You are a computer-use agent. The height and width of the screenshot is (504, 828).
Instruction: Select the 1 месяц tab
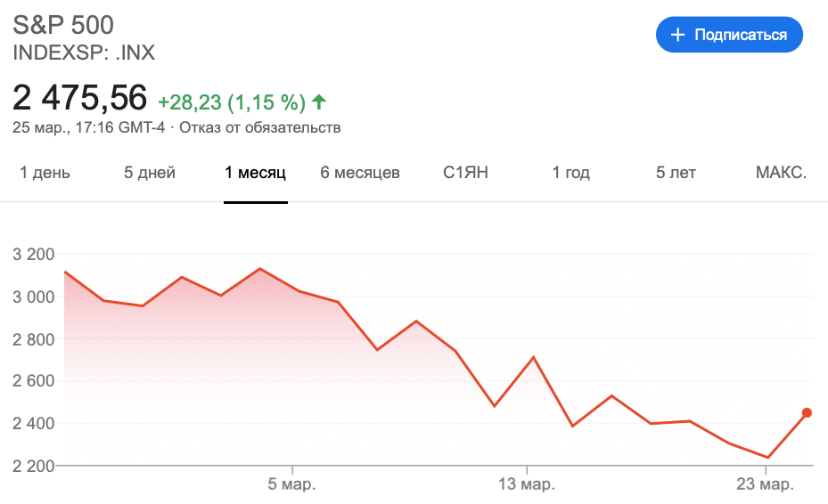point(256,173)
